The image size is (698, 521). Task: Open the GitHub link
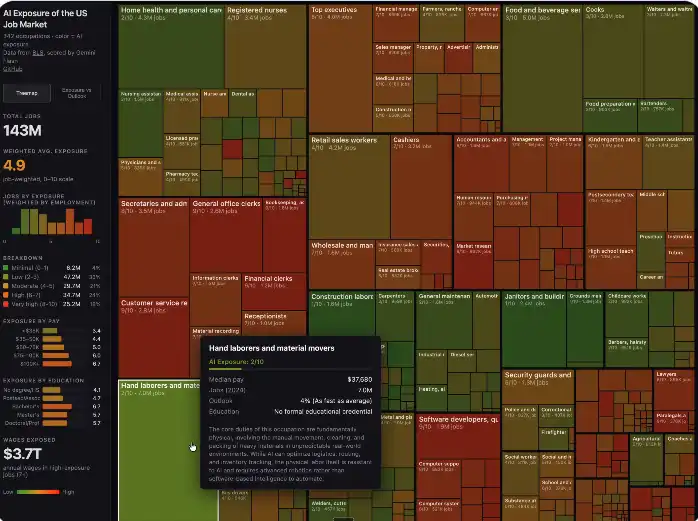[11, 69]
